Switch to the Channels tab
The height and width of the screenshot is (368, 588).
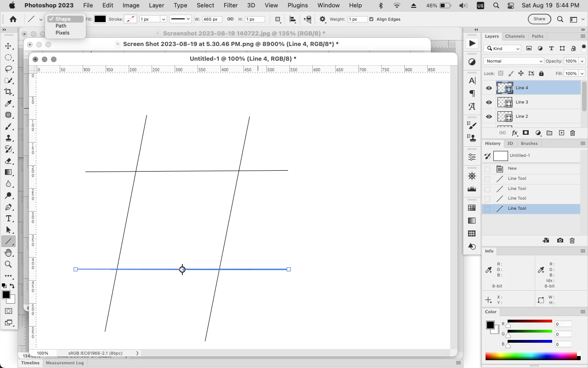tap(515, 36)
